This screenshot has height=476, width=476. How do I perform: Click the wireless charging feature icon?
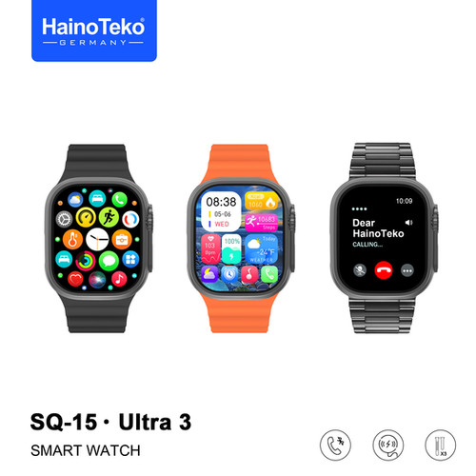click(388, 445)
